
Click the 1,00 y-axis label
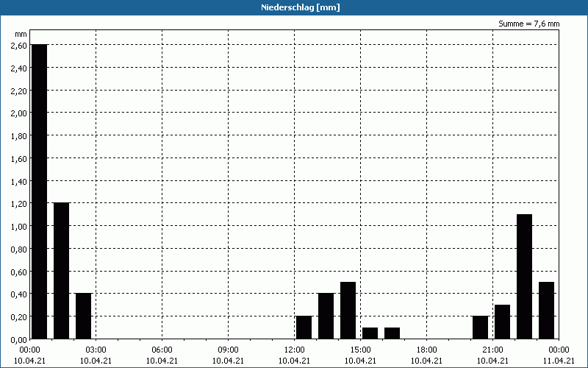[x=19, y=227]
